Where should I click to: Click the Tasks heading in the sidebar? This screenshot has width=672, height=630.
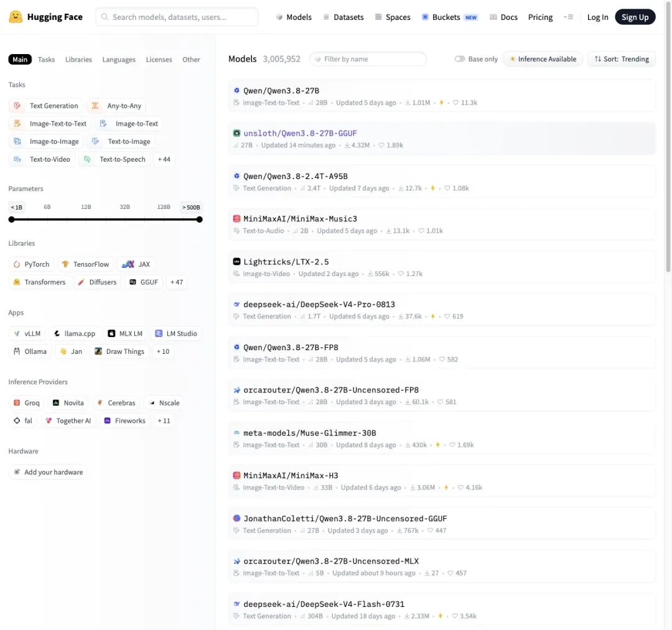pos(17,85)
